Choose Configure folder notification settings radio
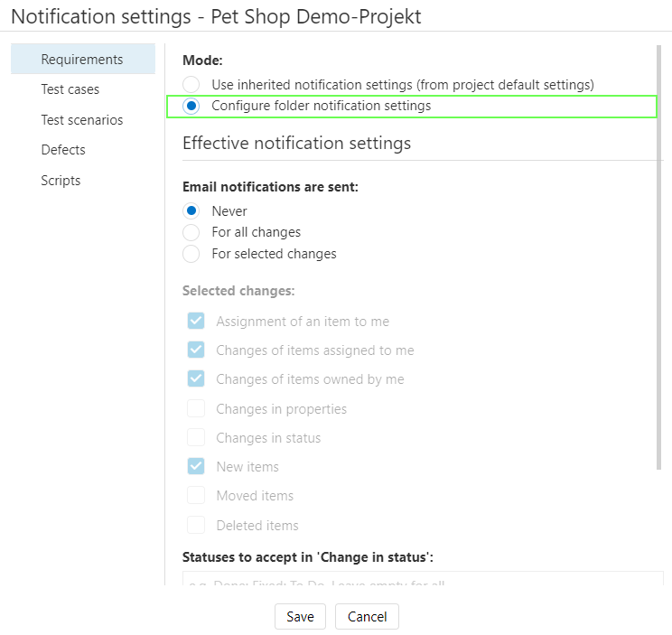672x635 pixels. pyautogui.click(x=191, y=106)
